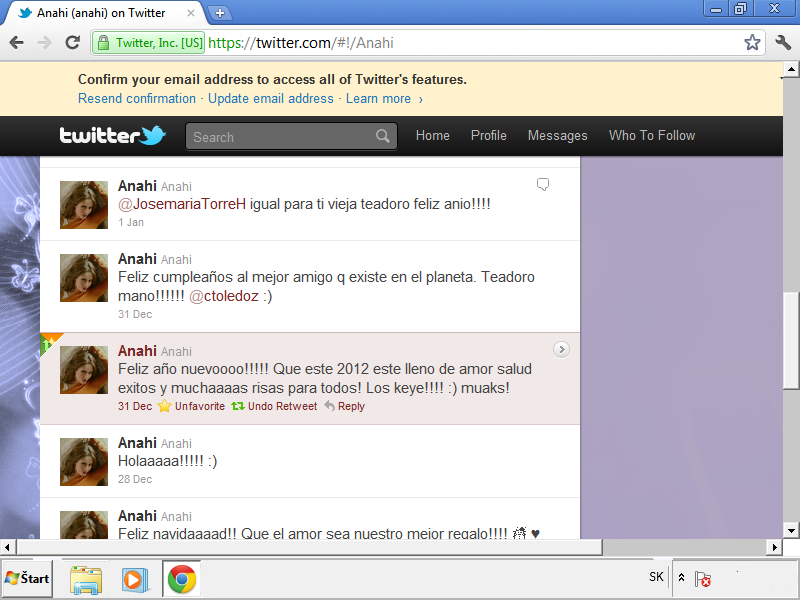The width and height of the screenshot is (800, 600).
Task: Open the @JosemariaTorreH mention
Action: [x=182, y=204]
